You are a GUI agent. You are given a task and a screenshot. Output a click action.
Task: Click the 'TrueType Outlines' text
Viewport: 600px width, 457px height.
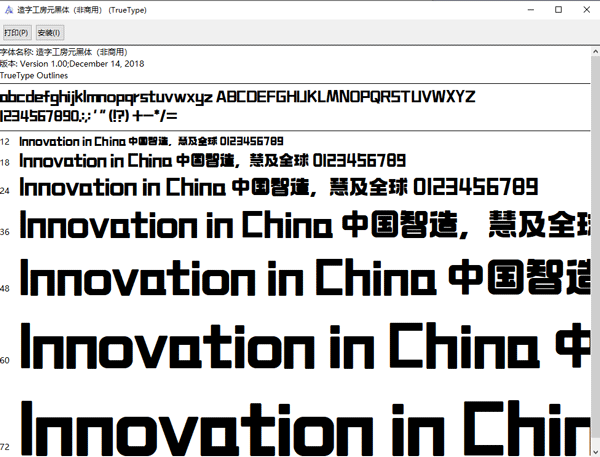pyautogui.click(x=34, y=76)
